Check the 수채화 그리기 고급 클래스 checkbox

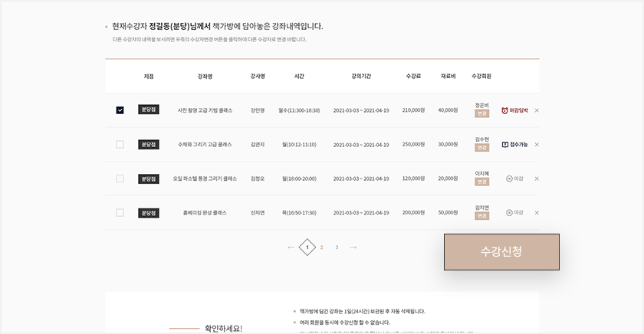[120, 145]
